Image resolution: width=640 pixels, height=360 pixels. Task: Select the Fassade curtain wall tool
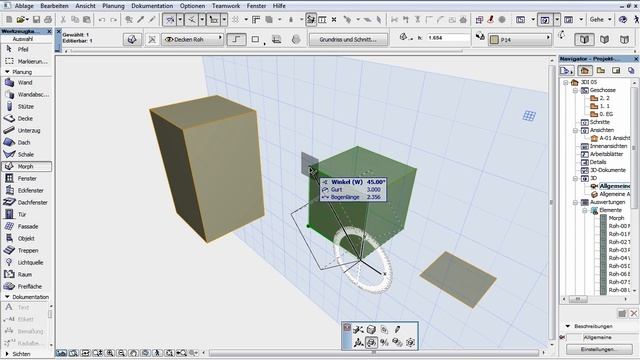(28, 227)
